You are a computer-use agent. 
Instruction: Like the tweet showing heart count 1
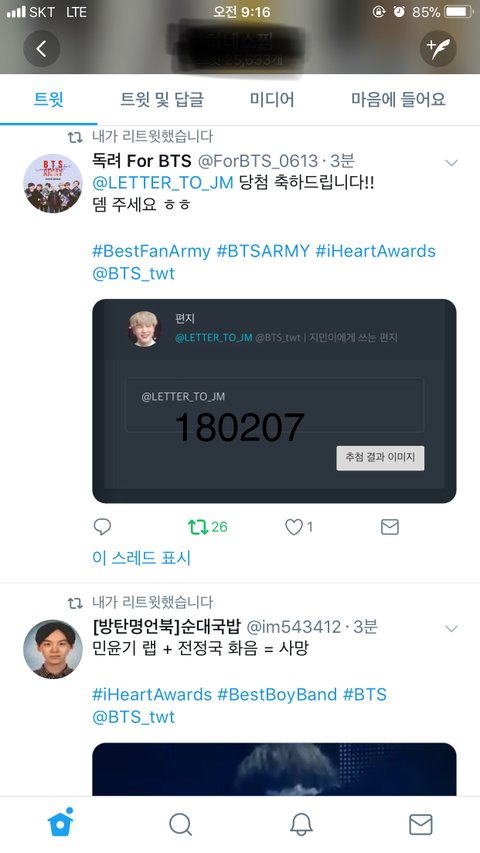(x=299, y=527)
